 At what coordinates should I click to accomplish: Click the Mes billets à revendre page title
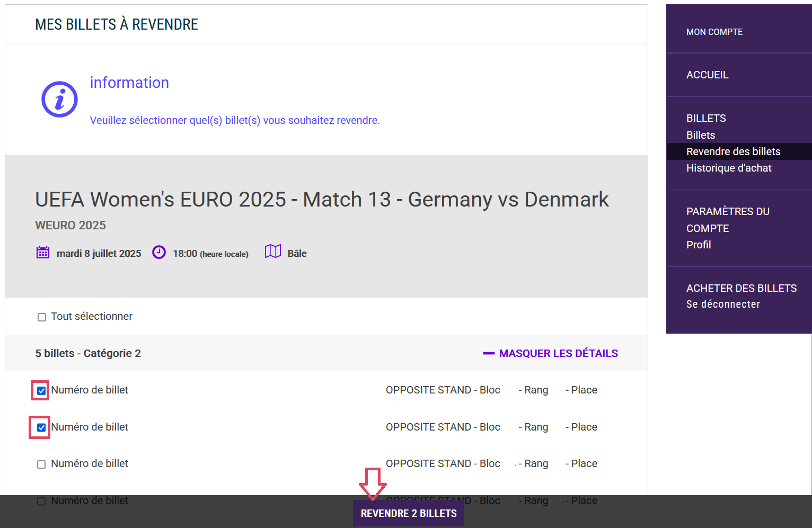point(117,24)
